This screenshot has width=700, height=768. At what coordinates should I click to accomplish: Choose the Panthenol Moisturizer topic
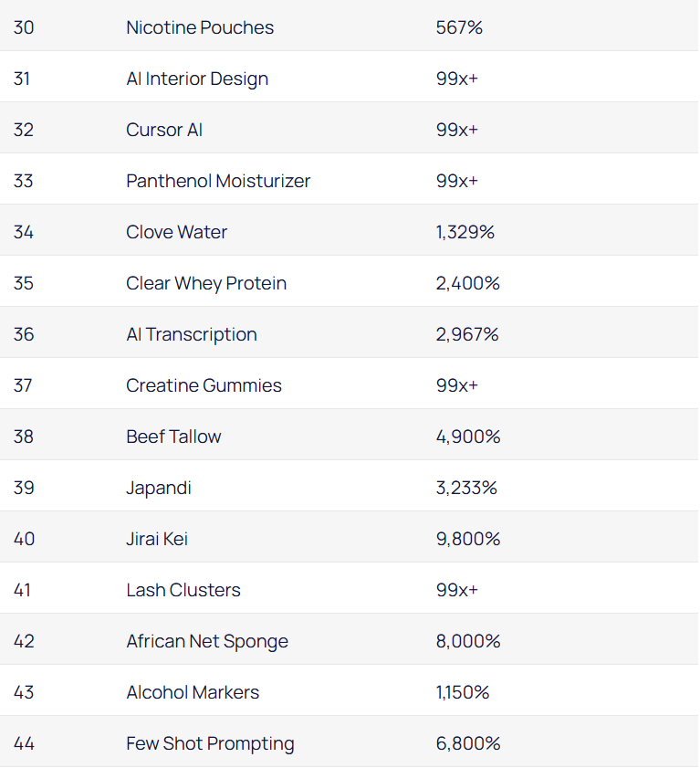(x=218, y=181)
